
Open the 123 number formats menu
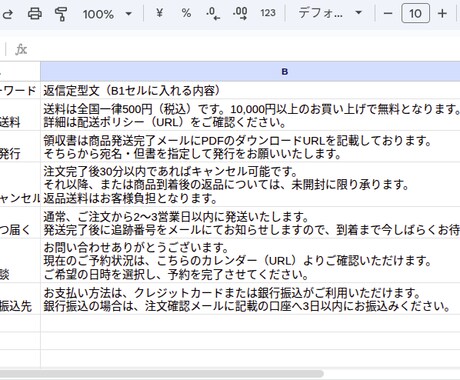point(268,13)
